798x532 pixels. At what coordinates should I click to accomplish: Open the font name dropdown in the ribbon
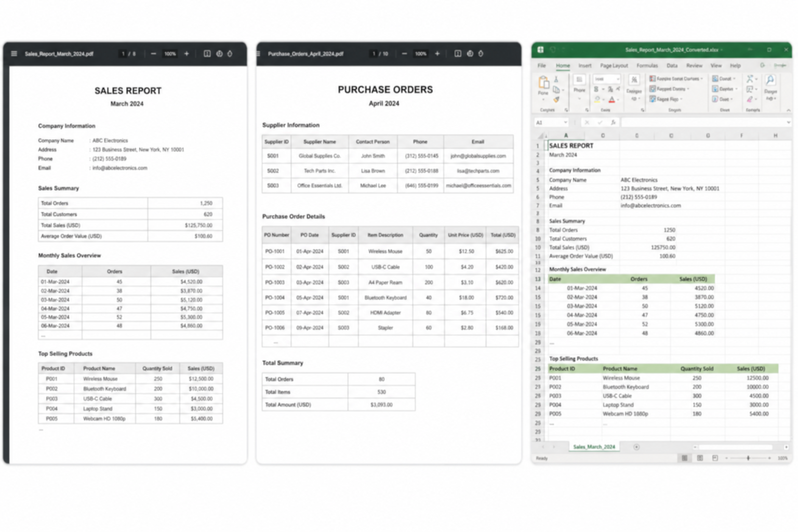click(x=618, y=79)
